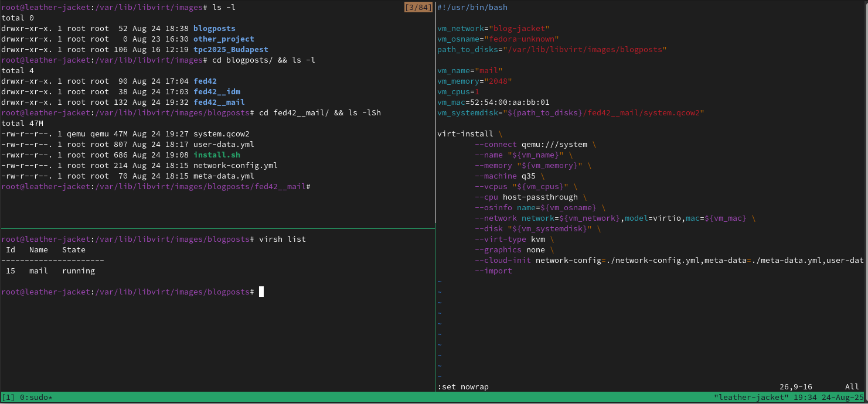Click the vm_systemdisk variable line
868x404 pixels.
coord(571,112)
